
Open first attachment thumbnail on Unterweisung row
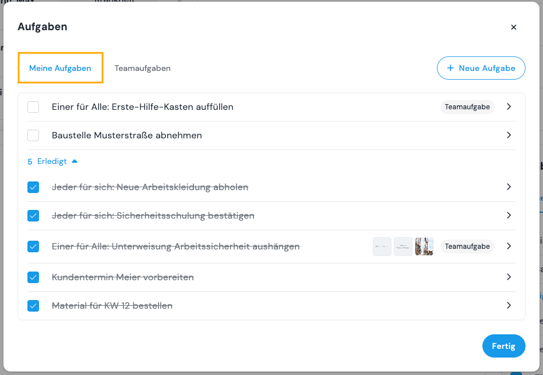[382, 246]
